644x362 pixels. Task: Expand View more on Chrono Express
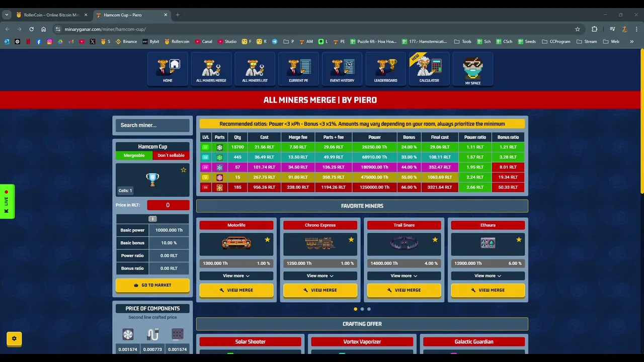[320, 276]
